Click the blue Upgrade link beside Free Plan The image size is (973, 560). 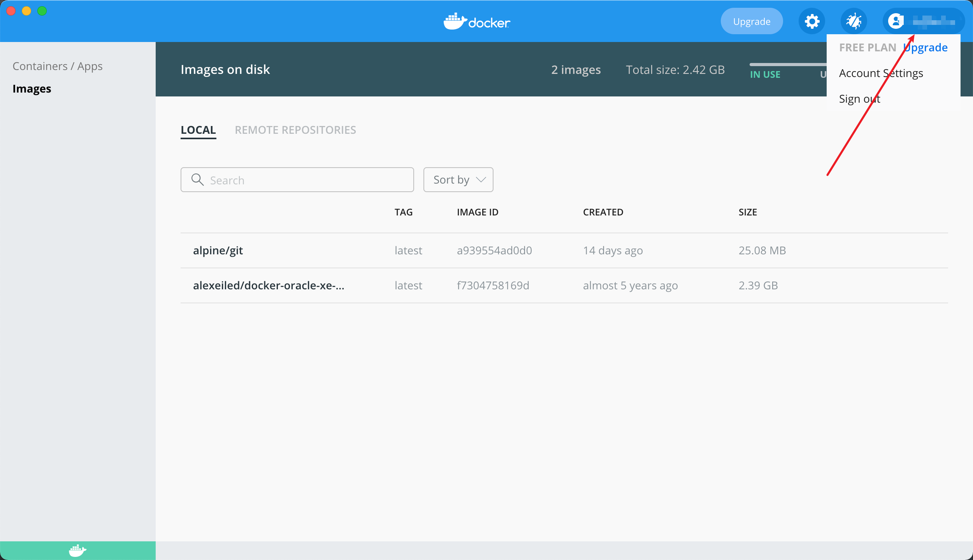(926, 47)
